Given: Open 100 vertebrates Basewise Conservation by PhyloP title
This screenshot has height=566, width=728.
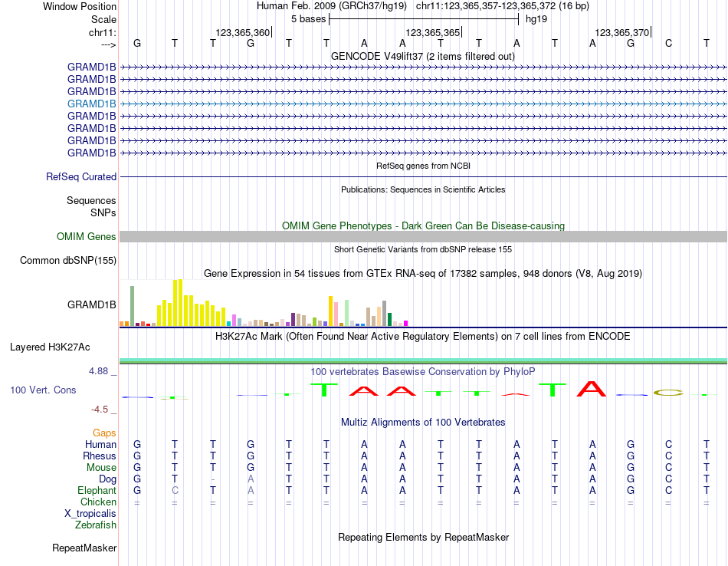Looking at the screenshot, I should (422, 372).
